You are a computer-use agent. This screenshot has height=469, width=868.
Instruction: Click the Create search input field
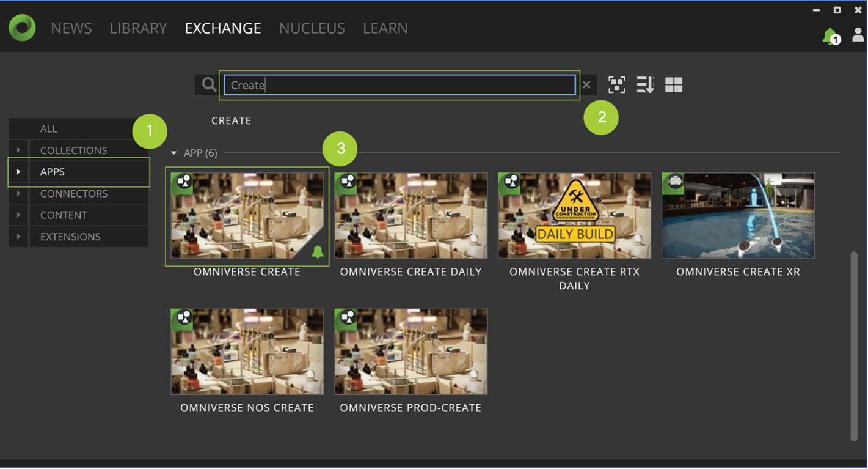point(399,85)
